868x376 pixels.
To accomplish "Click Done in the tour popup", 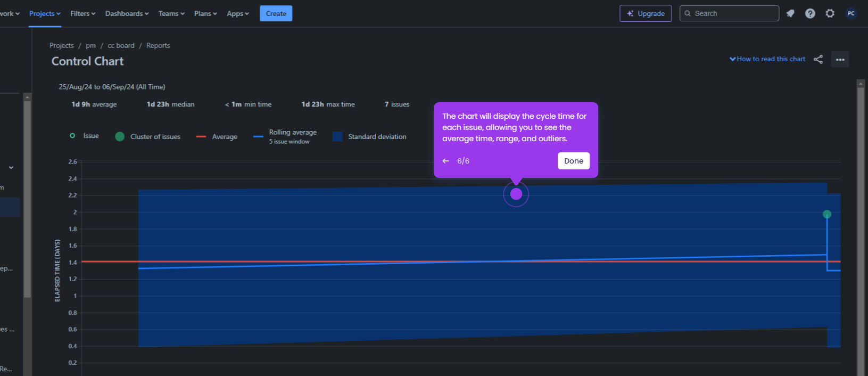I will (x=574, y=161).
